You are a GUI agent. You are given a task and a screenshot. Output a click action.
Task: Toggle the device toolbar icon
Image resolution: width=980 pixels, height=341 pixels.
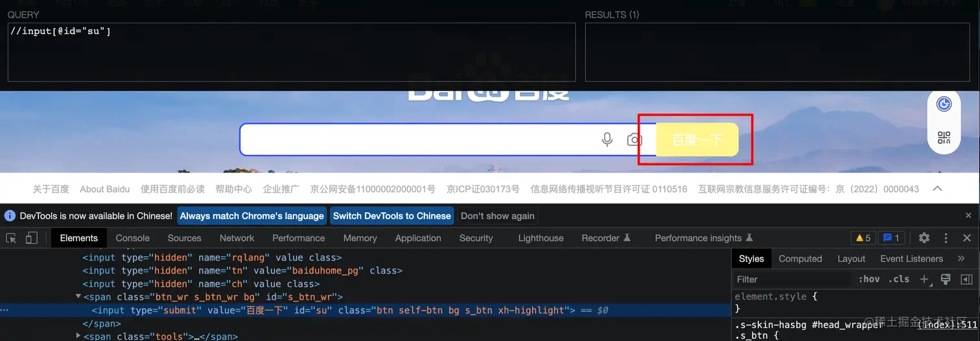31,238
